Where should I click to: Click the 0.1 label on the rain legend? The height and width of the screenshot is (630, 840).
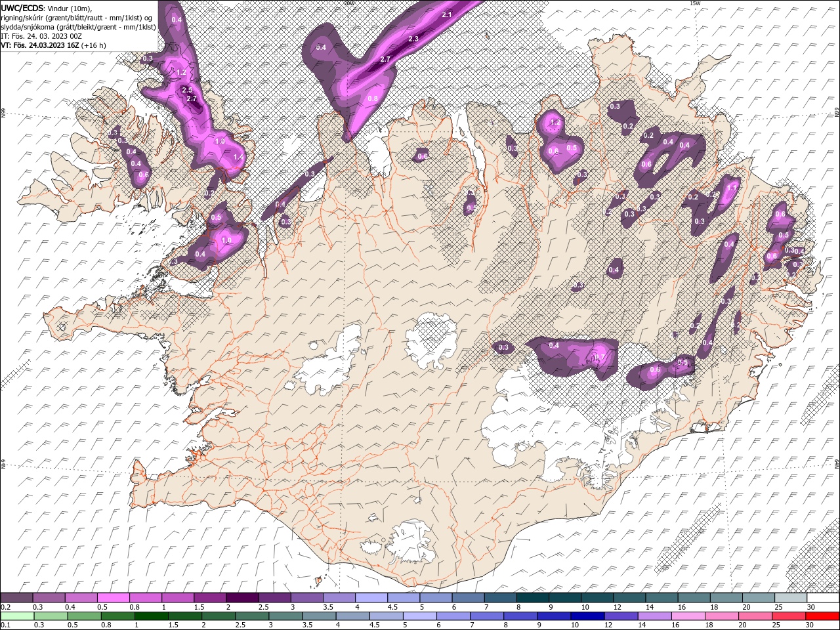point(5,625)
